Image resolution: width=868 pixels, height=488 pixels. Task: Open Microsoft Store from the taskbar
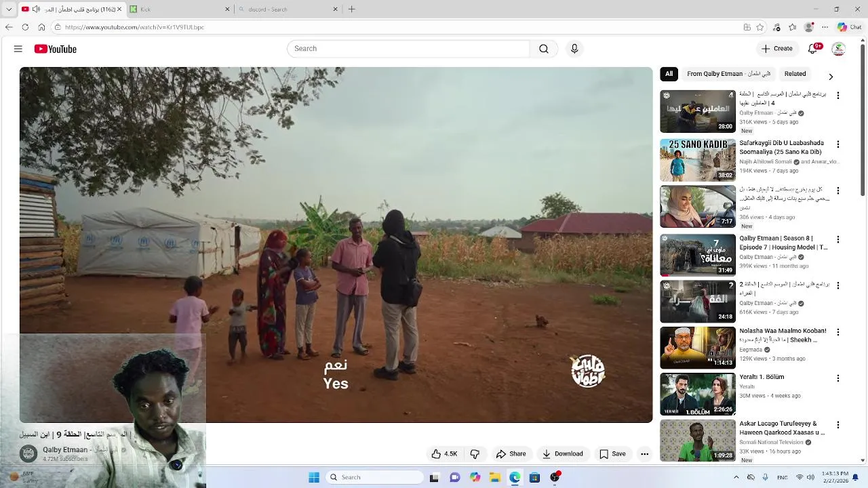[x=534, y=477]
